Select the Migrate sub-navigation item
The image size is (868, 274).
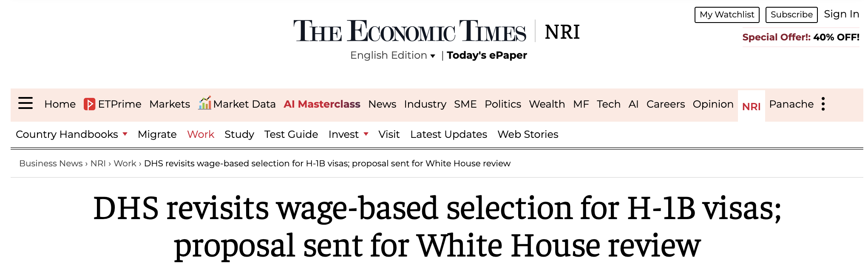[157, 134]
